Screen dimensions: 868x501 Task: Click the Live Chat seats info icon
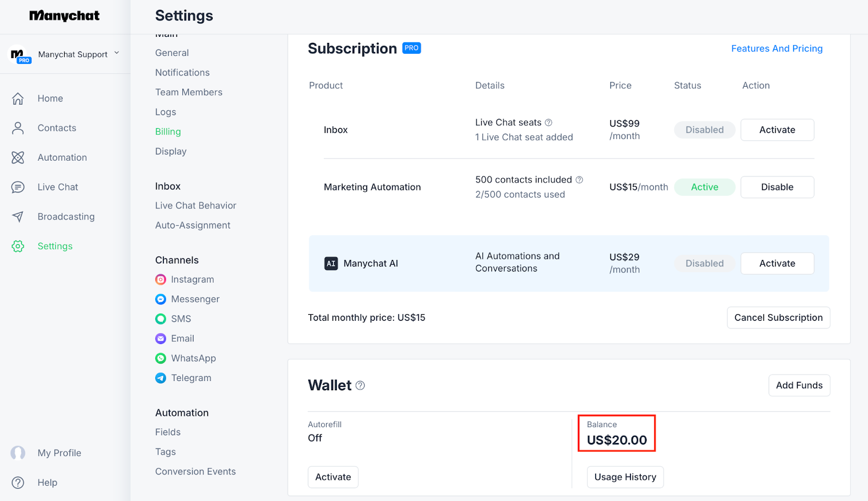(548, 123)
